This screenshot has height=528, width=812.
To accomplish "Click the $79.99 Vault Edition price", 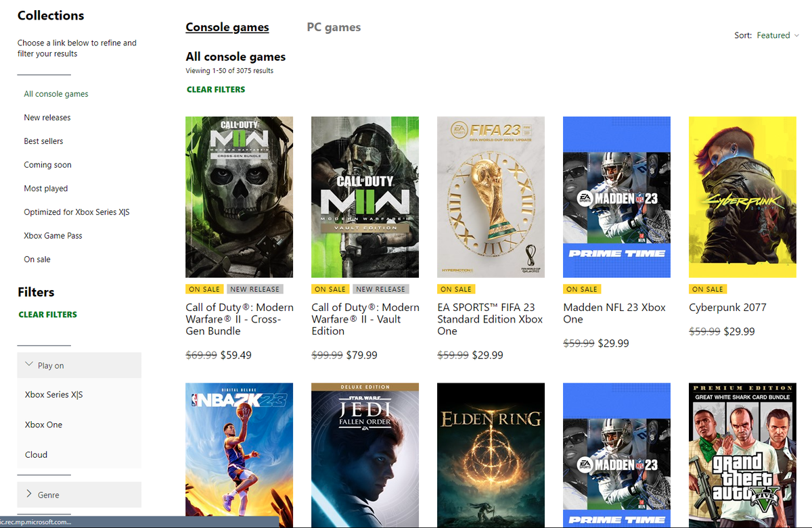I will 362,355.
